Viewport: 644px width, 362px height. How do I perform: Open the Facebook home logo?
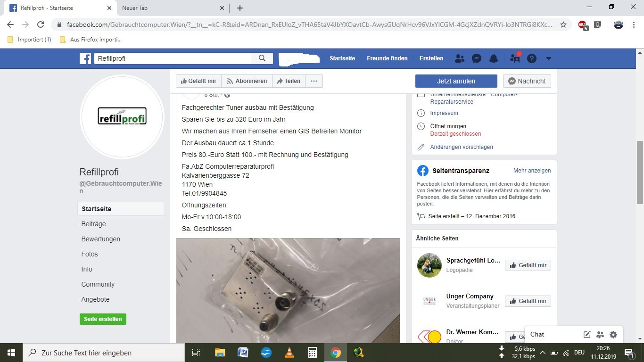pos(85,58)
